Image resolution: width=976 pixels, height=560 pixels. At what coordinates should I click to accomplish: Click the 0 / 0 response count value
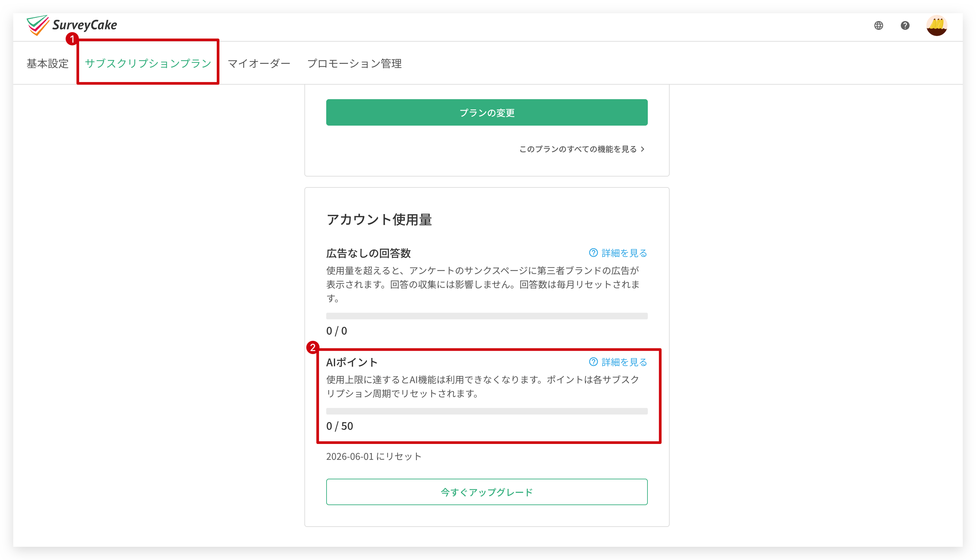(336, 331)
